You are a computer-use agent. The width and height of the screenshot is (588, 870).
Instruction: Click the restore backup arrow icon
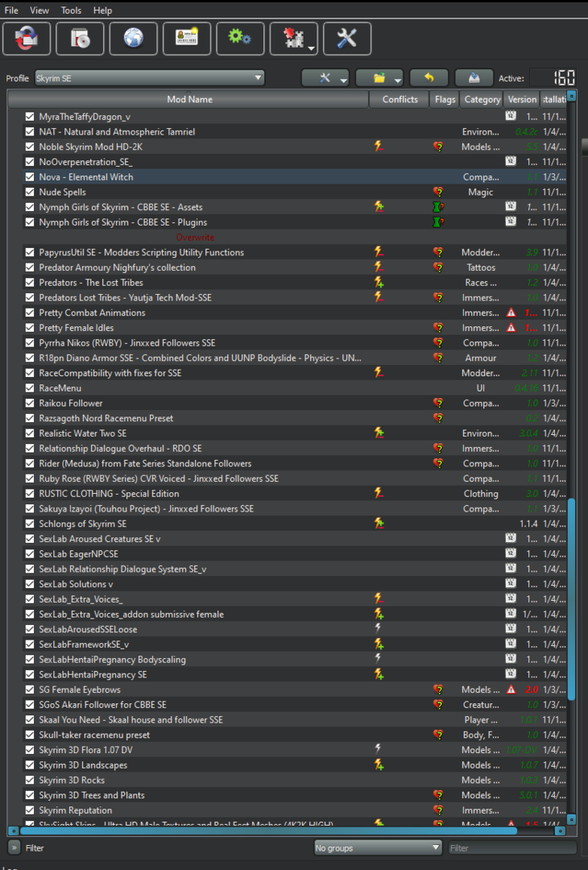pos(429,78)
